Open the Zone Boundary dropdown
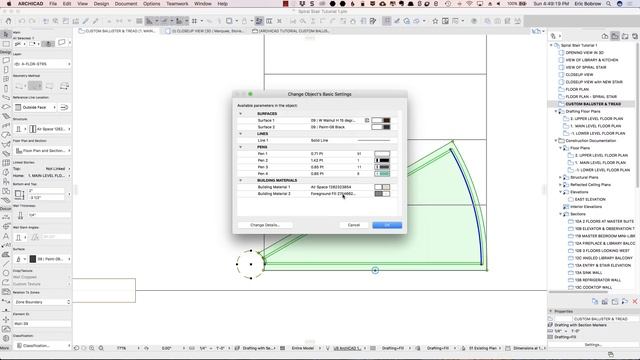The height and width of the screenshot is (360, 640). [42, 302]
